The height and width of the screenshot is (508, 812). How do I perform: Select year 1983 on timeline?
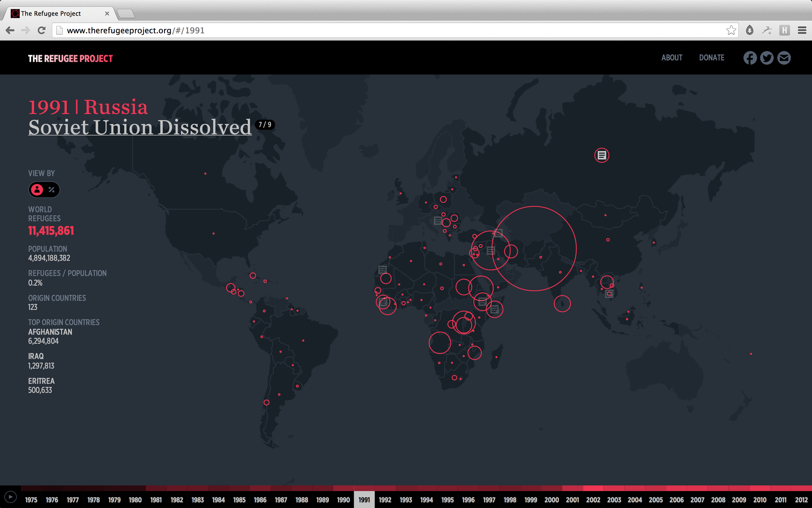tap(198, 500)
